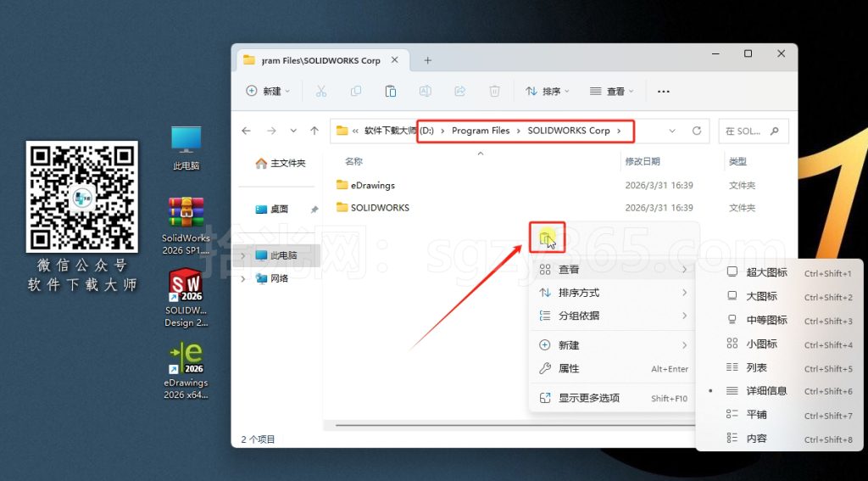This screenshot has height=481, width=868.
Task: Open 分组依据 in context menu
Action: [x=614, y=316]
